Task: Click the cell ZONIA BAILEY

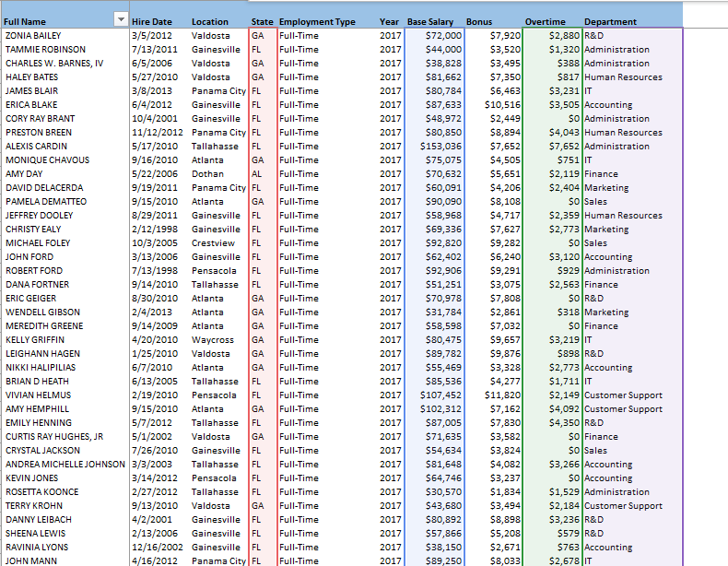Action: coord(33,36)
